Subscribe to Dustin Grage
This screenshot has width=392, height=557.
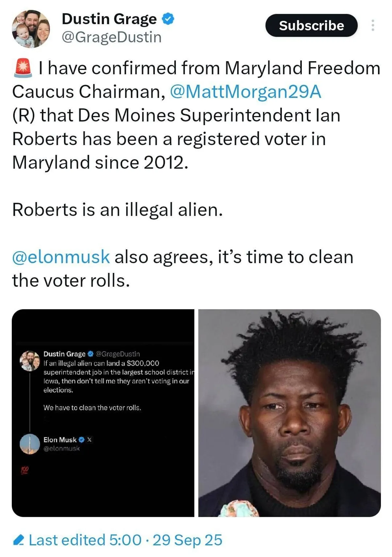pyautogui.click(x=311, y=25)
